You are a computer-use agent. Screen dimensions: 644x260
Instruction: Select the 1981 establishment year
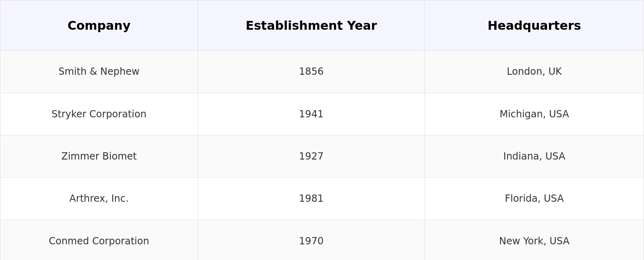click(x=311, y=199)
